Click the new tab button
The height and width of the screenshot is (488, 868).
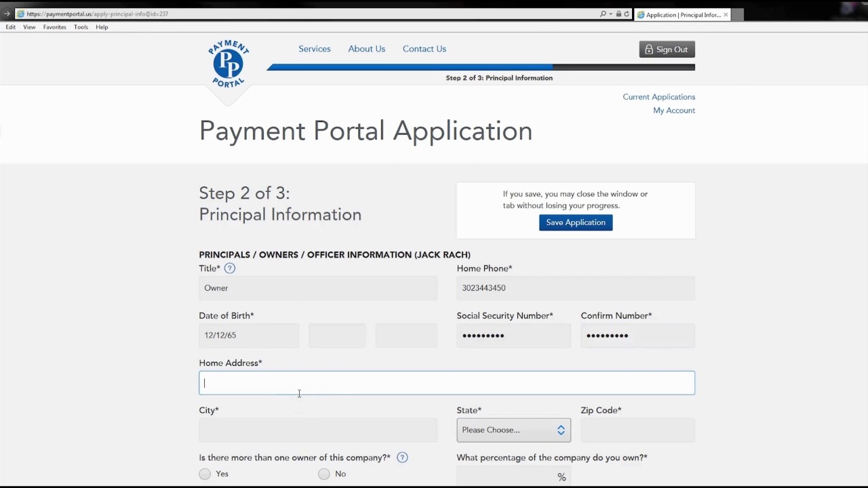pyautogui.click(x=738, y=14)
